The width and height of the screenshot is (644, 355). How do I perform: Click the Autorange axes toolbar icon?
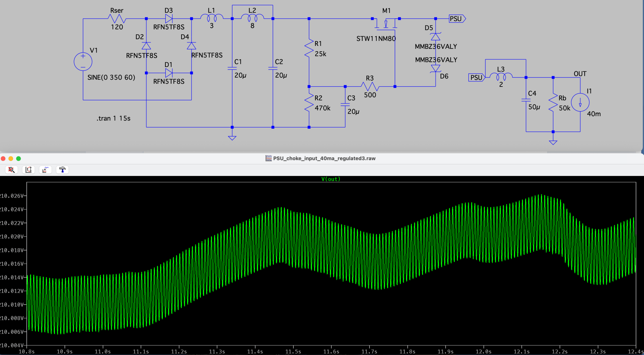29,170
